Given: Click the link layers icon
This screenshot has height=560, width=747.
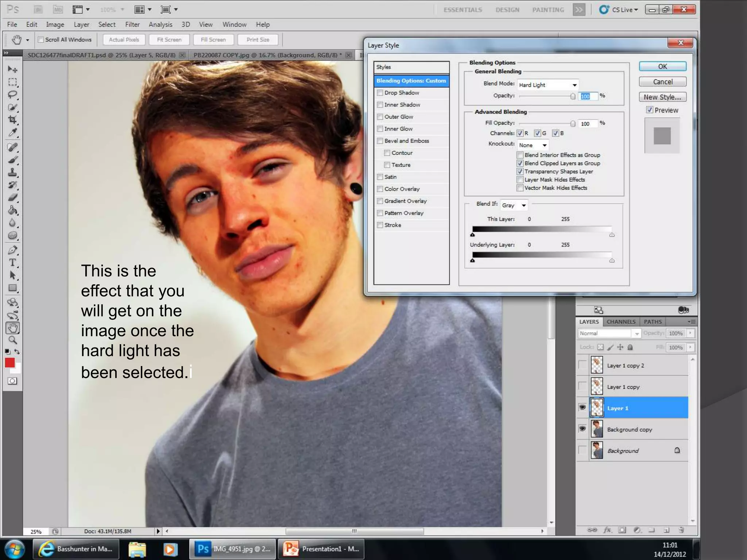Looking at the screenshot, I should [x=592, y=530].
